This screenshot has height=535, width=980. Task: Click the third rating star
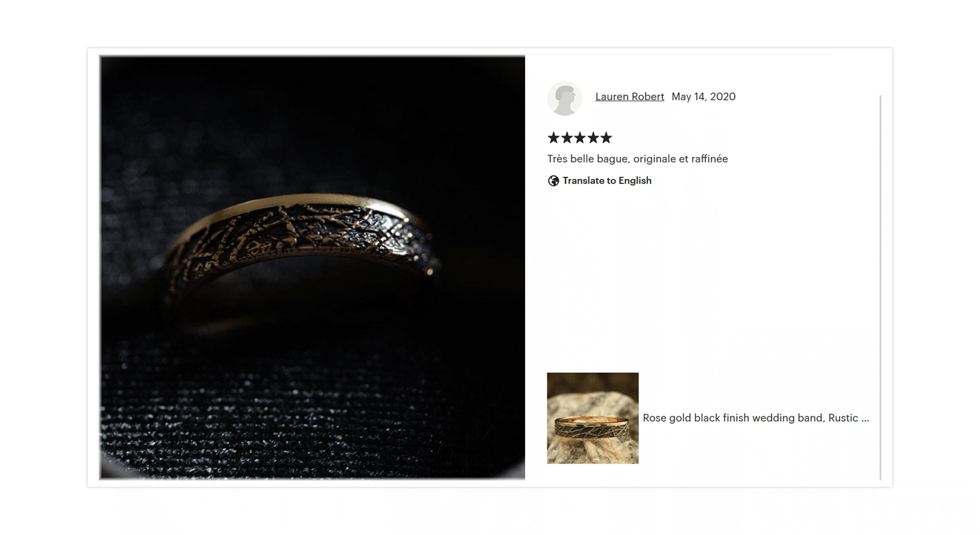[580, 137]
